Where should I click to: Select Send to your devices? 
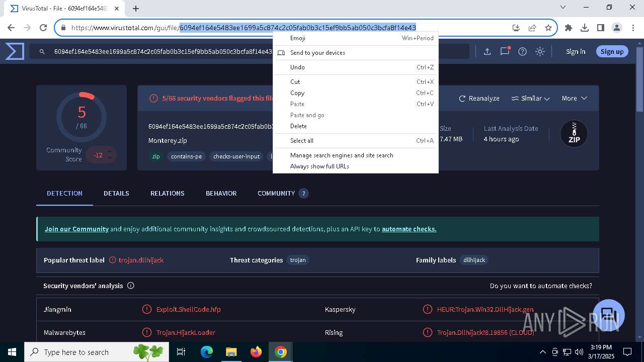pyautogui.click(x=356, y=52)
